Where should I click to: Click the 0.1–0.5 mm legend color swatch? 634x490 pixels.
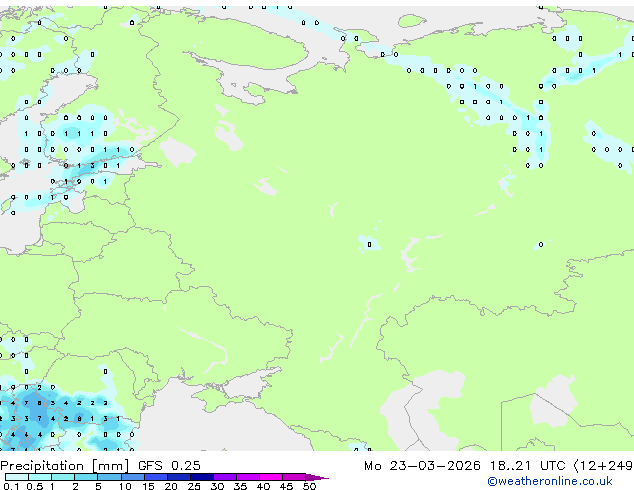[17, 477]
